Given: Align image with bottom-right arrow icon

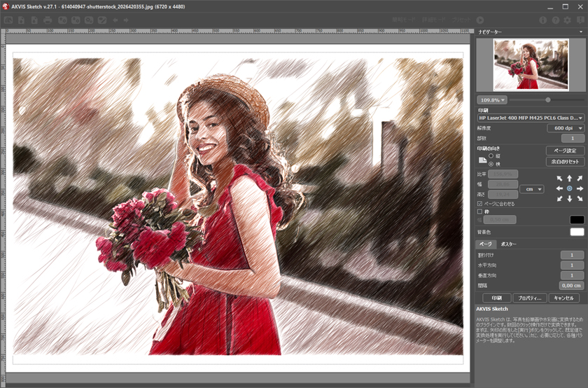Looking at the screenshot, I should pyautogui.click(x=580, y=199).
